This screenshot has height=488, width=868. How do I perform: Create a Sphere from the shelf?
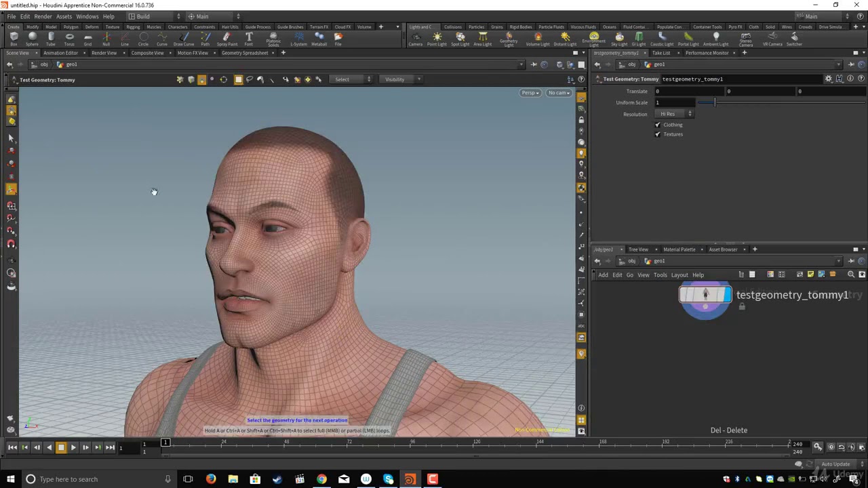coord(32,39)
